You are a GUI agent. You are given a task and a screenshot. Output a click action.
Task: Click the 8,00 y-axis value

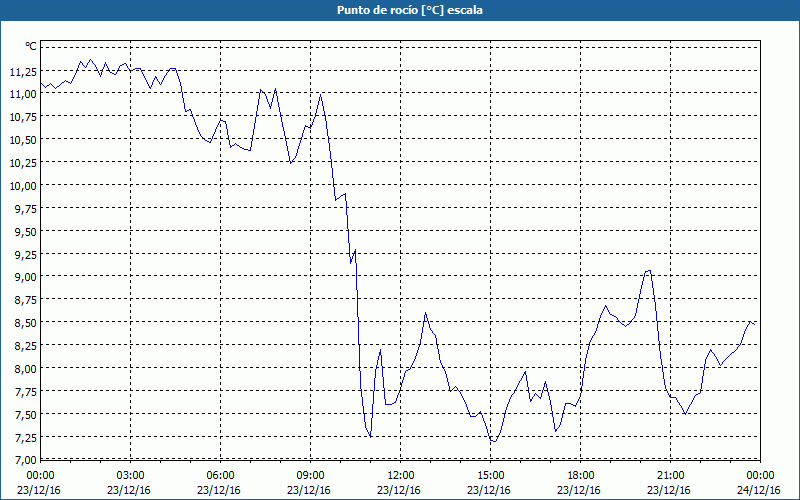pyautogui.click(x=26, y=369)
